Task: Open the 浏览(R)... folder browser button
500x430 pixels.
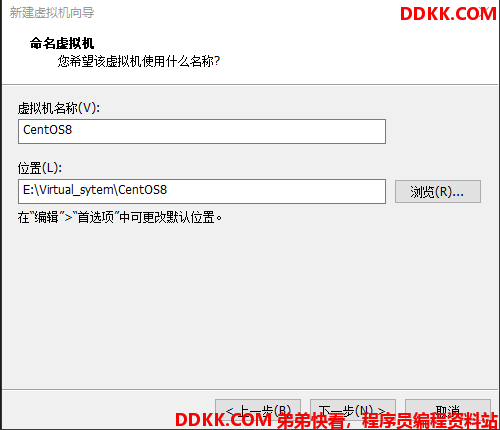Action: click(x=438, y=192)
